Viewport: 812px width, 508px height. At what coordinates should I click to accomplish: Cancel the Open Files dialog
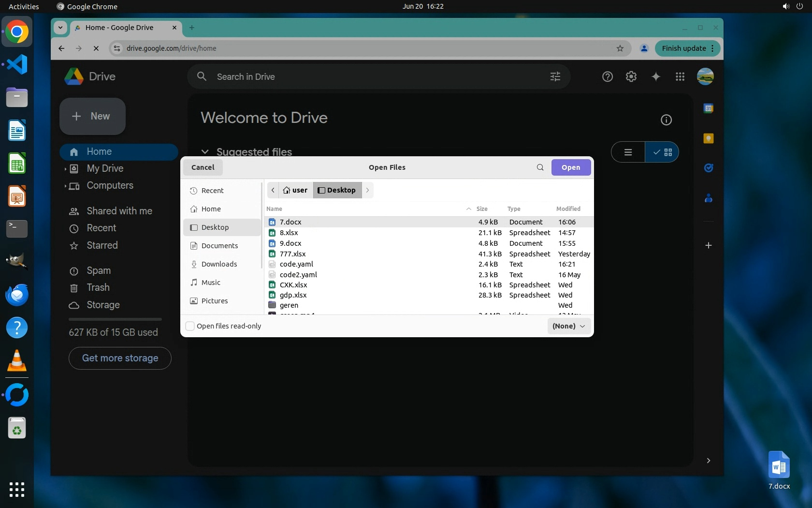coord(203,167)
